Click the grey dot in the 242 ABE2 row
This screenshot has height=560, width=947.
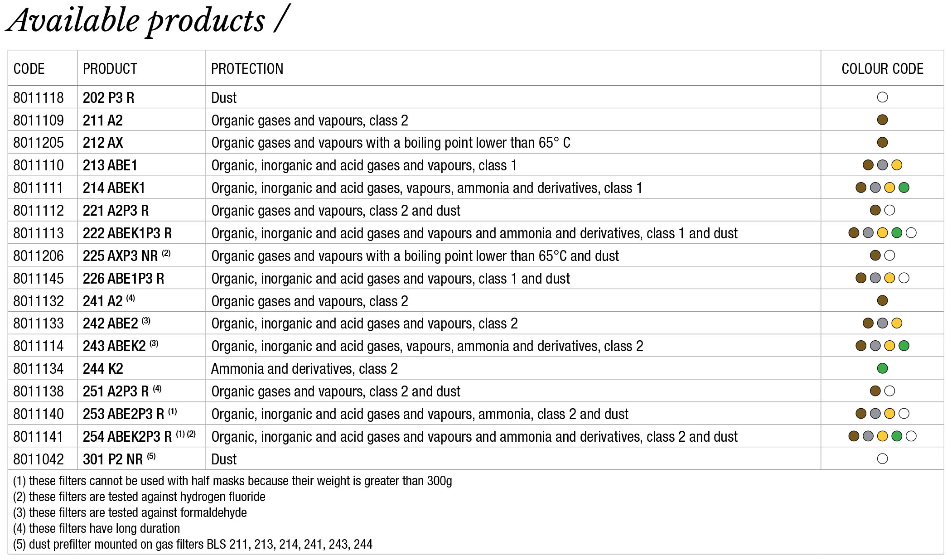pyautogui.click(x=882, y=323)
